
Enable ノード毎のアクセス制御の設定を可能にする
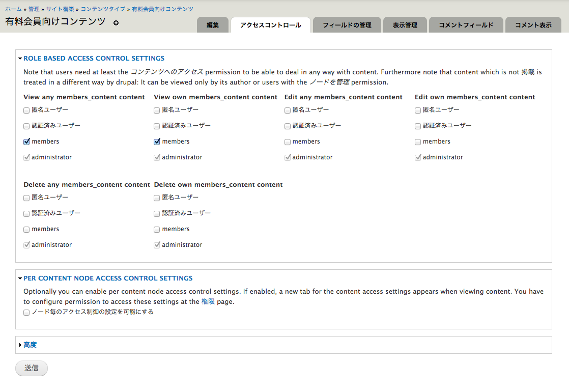[26, 312]
